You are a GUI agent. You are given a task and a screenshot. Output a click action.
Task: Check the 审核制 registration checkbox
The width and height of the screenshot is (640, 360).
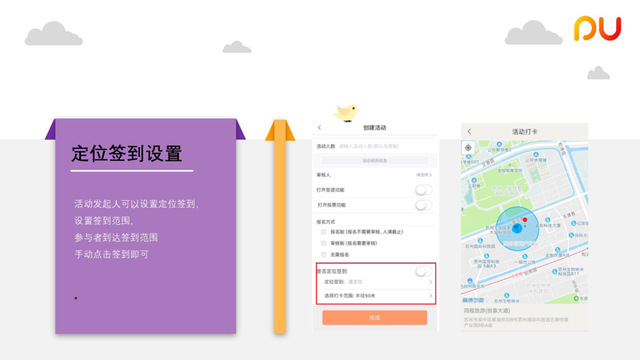click(324, 243)
